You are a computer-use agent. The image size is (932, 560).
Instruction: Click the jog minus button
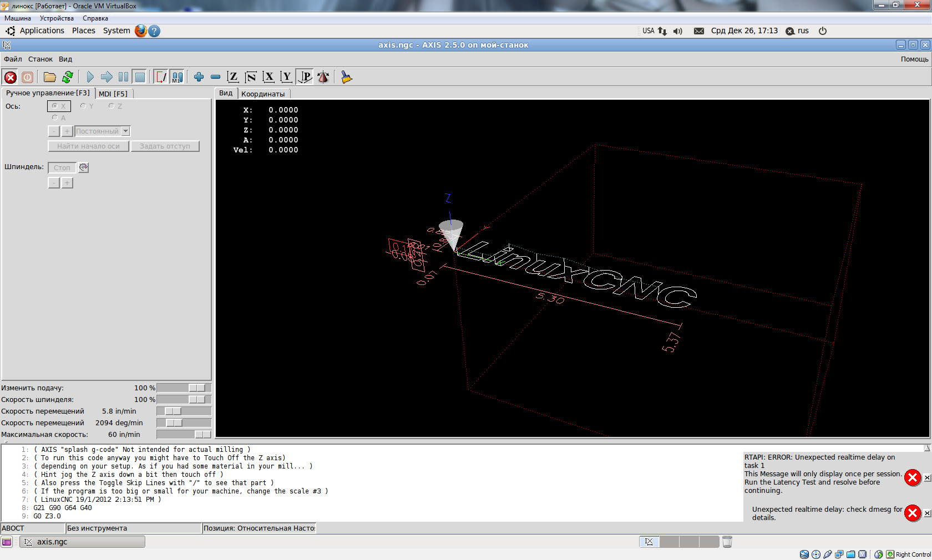pyautogui.click(x=54, y=131)
